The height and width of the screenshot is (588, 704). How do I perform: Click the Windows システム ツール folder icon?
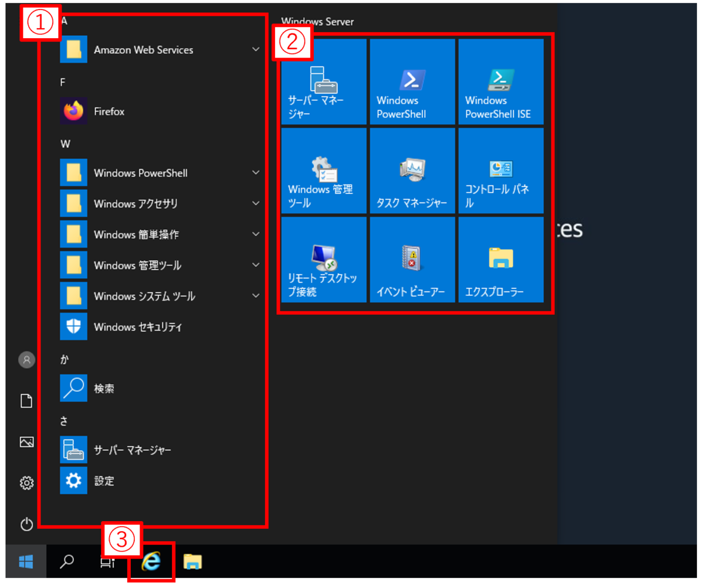[73, 296]
